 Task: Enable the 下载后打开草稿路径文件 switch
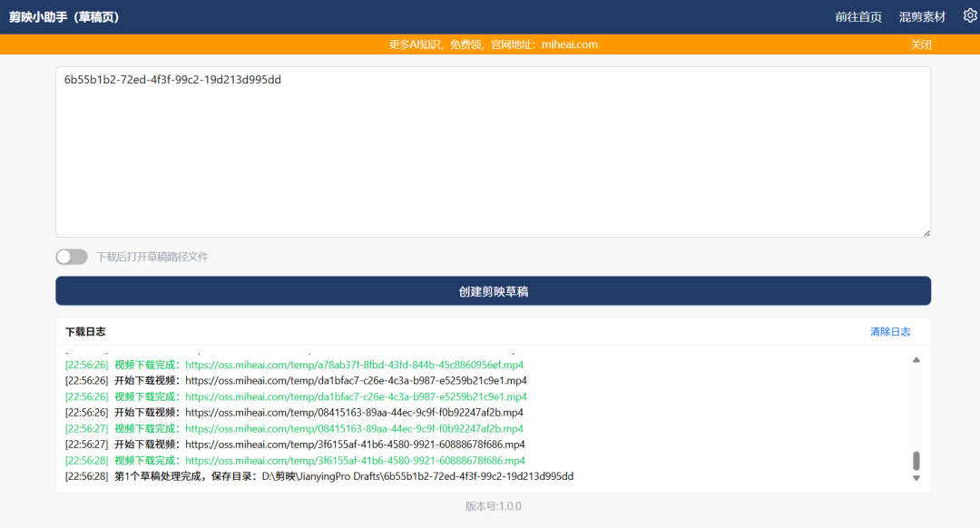coord(72,257)
